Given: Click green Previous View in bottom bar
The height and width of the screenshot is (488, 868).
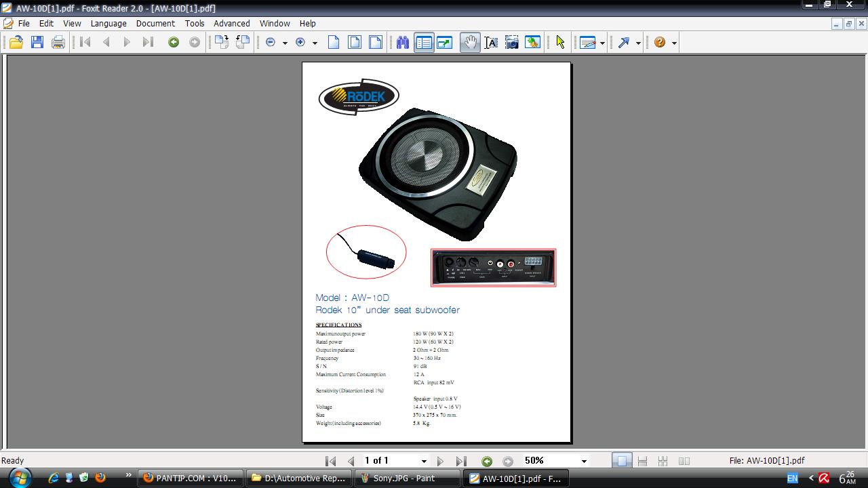Looking at the screenshot, I should click(487, 461).
